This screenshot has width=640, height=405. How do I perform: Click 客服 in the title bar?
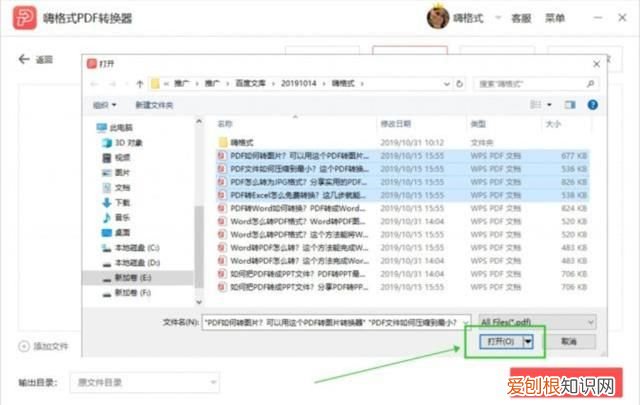pos(521,18)
